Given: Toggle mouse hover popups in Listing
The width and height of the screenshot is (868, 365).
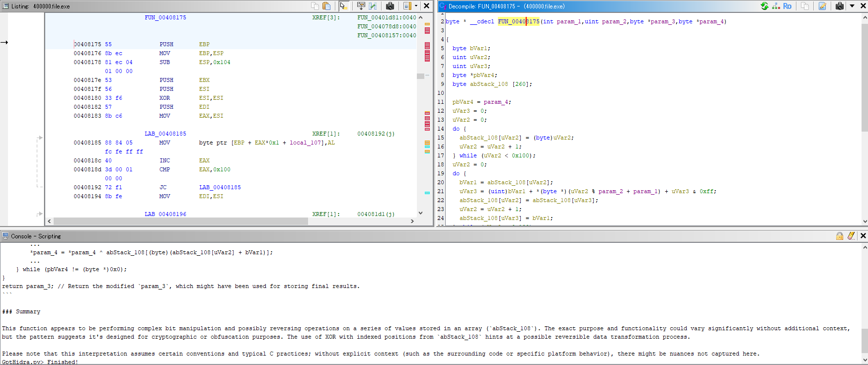Looking at the screenshot, I should click(x=343, y=6).
